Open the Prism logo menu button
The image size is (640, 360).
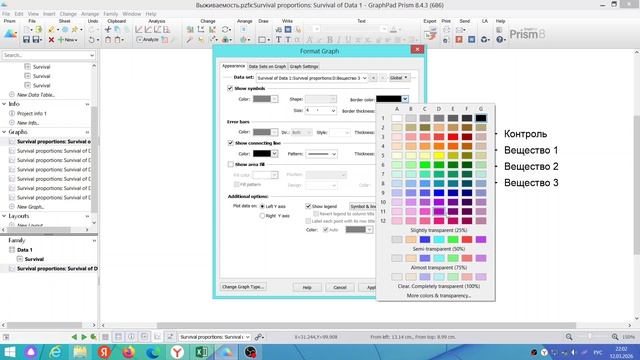point(10,34)
